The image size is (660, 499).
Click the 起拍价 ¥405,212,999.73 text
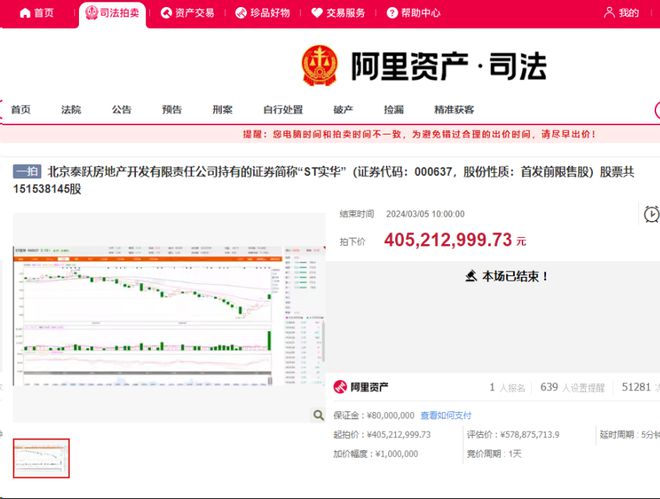[x=382, y=435]
